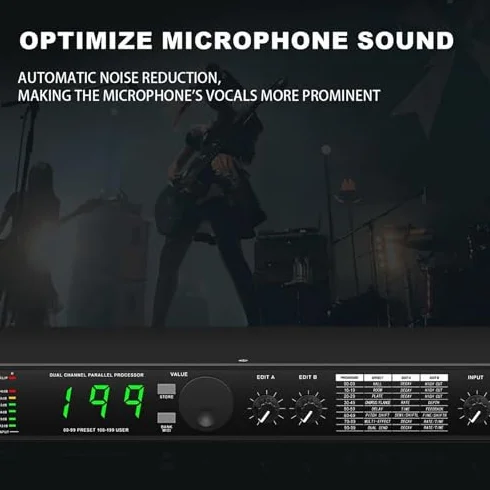Screen dimensions: 490x490
Task: Click the red CLIP indicator LED
Action: (12, 378)
